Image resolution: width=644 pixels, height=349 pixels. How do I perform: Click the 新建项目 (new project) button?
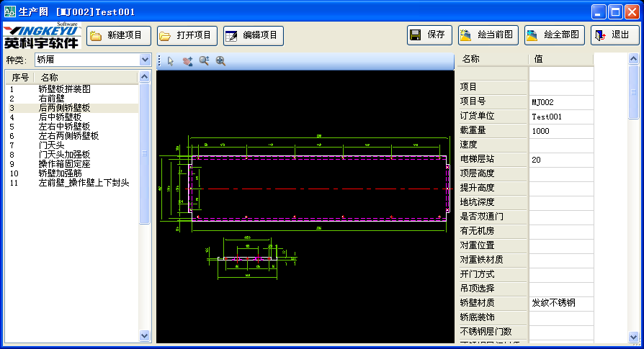[x=119, y=35]
